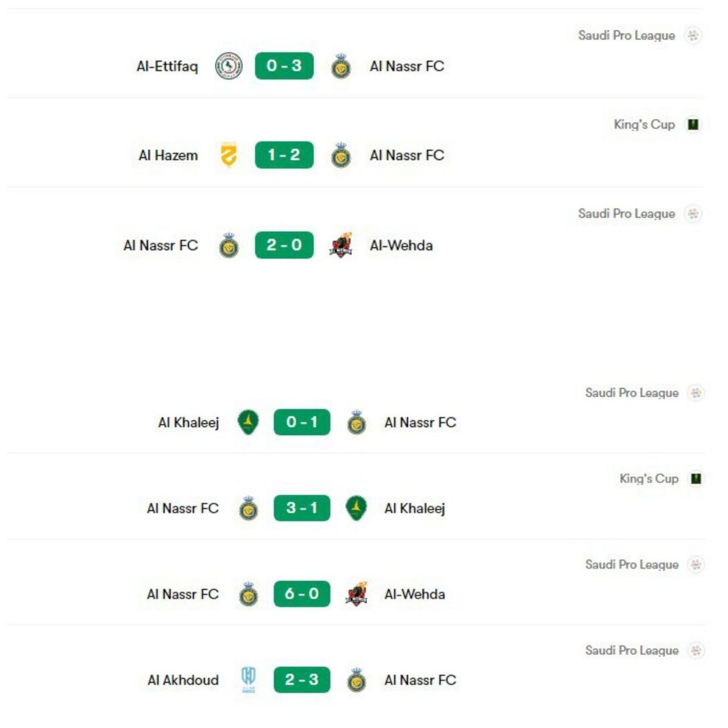Open the top Saudi Pro League link
Viewport: 728px width, 728px height.
coord(627,35)
